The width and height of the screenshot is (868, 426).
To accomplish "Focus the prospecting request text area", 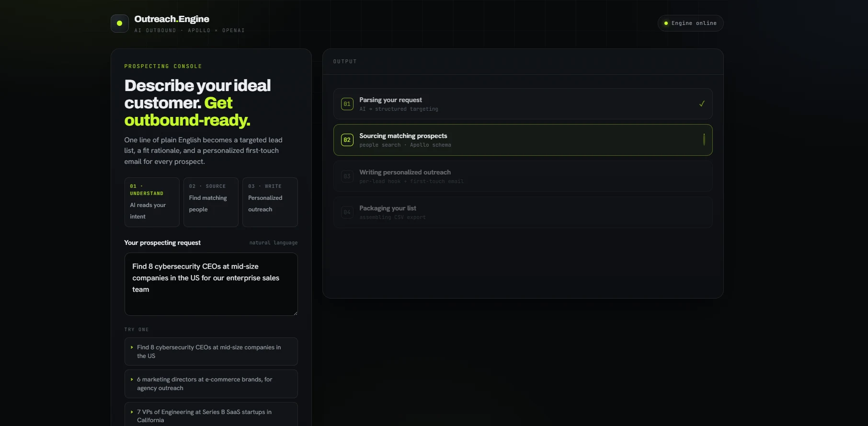I will point(211,284).
